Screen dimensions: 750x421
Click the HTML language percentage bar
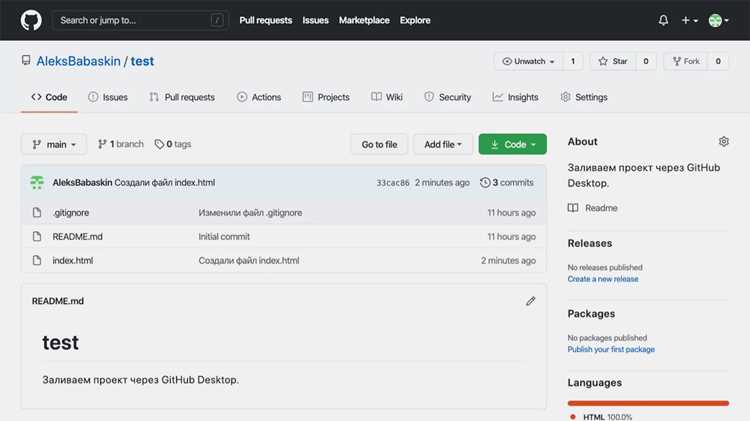coord(648,403)
